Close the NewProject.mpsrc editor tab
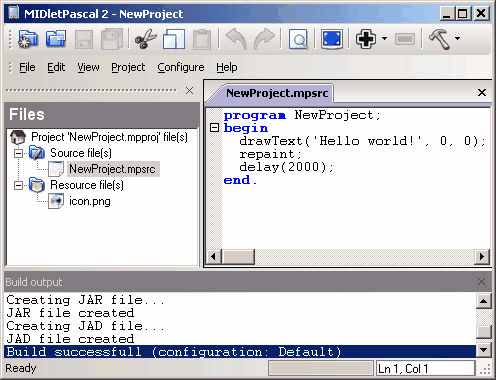Image resolution: width=496 pixels, height=380 pixels. point(482,92)
